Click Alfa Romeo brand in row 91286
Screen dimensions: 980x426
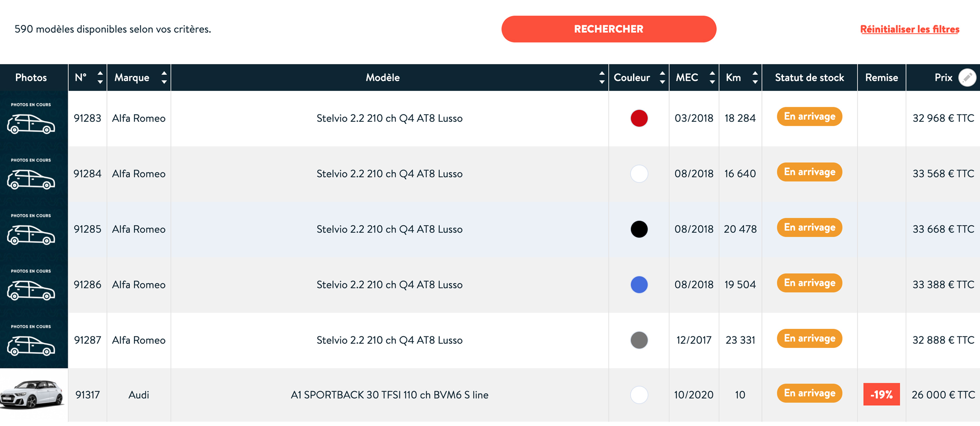138,285
